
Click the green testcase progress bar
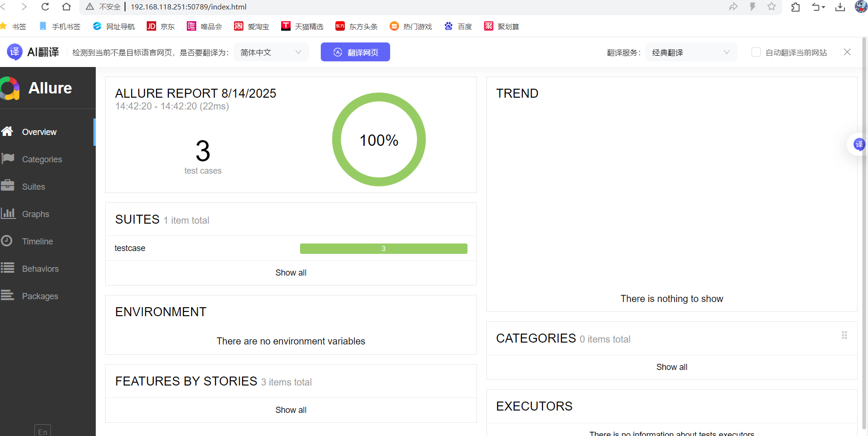(x=384, y=249)
